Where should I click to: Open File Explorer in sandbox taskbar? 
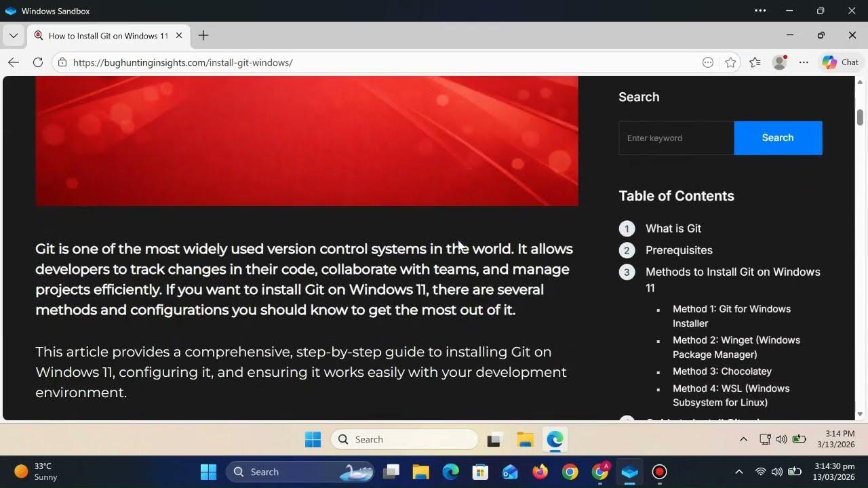point(525,440)
